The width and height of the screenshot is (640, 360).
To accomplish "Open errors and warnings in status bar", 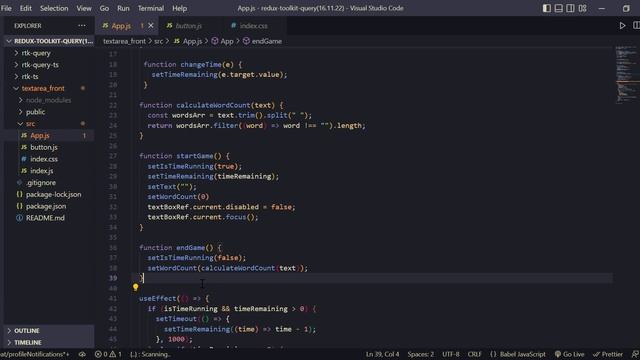I will click(x=108, y=354).
